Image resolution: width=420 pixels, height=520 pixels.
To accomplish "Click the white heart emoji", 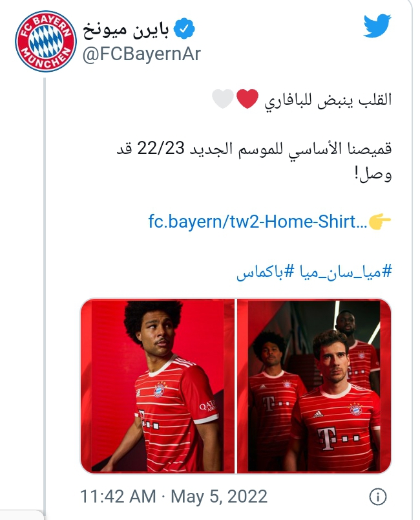I will [x=223, y=99].
